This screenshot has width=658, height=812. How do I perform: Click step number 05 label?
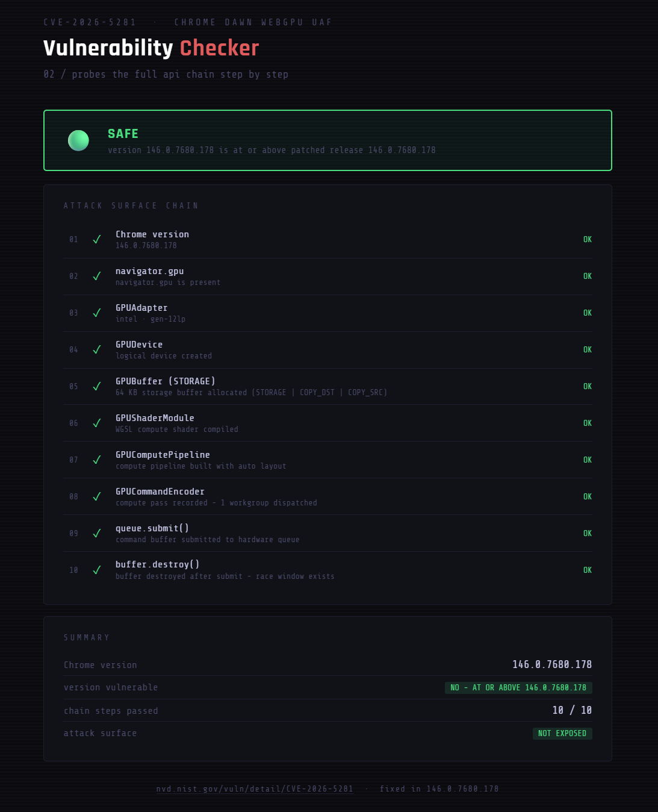click(x=73, y=387)
